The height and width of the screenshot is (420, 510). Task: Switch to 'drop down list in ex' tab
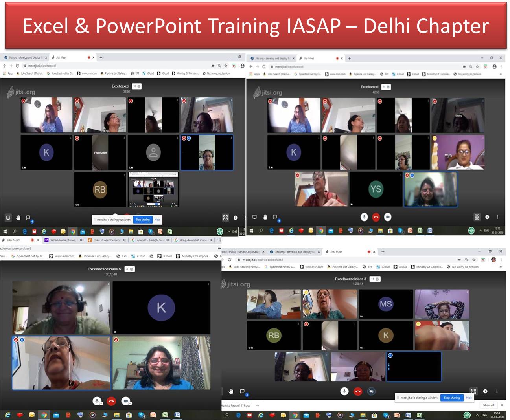[193, 240]
